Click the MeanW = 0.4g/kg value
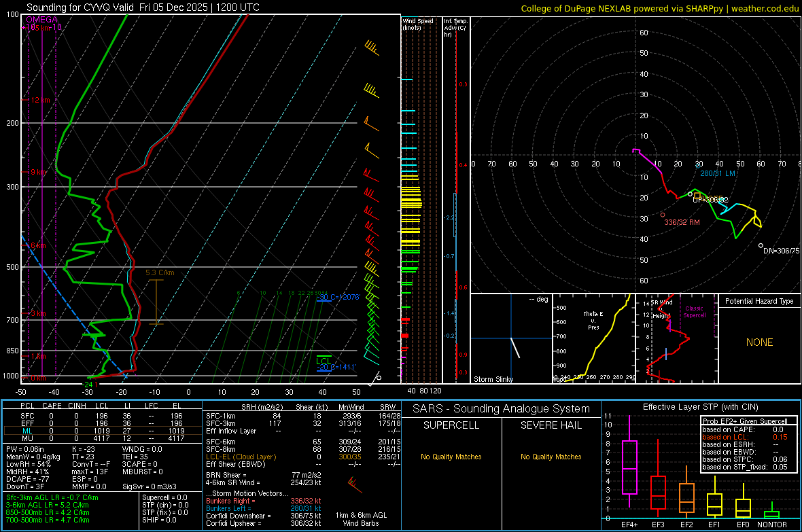 click(x=33, y=457)
